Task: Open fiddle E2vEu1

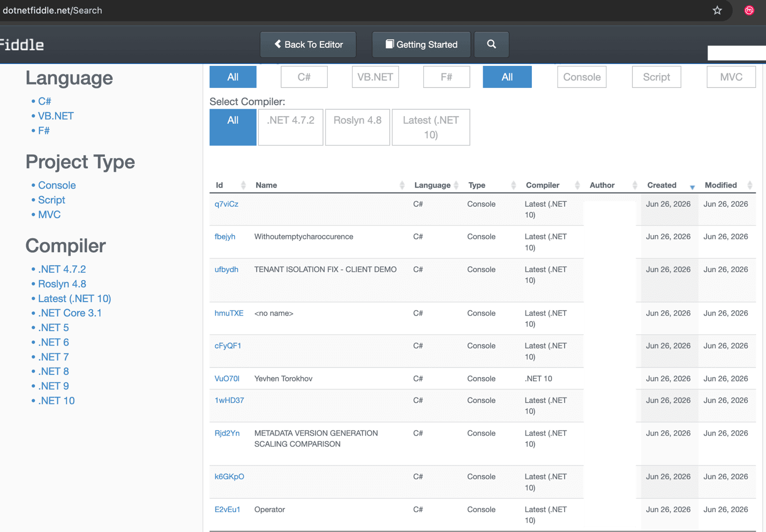Action: pos(227,510)
